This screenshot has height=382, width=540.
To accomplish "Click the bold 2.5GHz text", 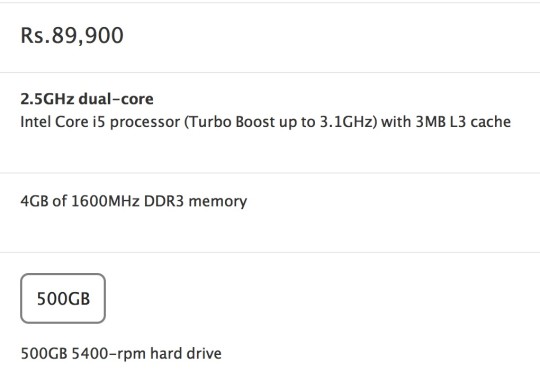I will tap(47, 99).
